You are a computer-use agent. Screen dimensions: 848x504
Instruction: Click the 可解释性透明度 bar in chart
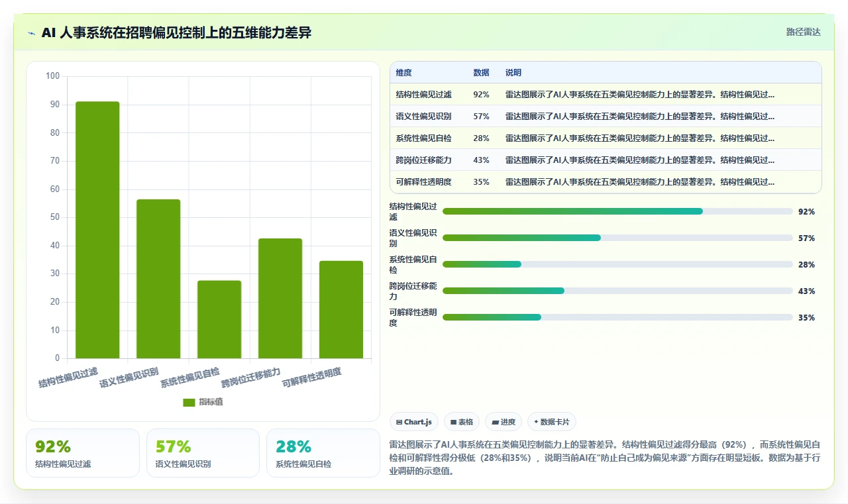[x=341, y=309]
